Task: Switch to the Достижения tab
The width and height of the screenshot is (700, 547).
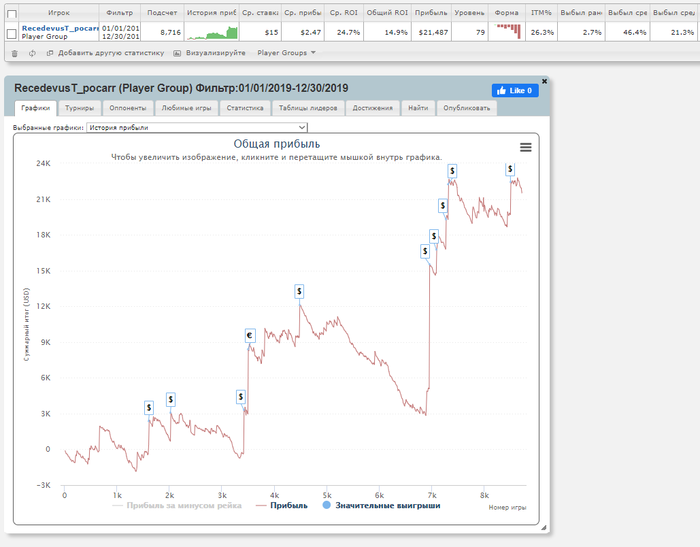Action: coord(373,108)
